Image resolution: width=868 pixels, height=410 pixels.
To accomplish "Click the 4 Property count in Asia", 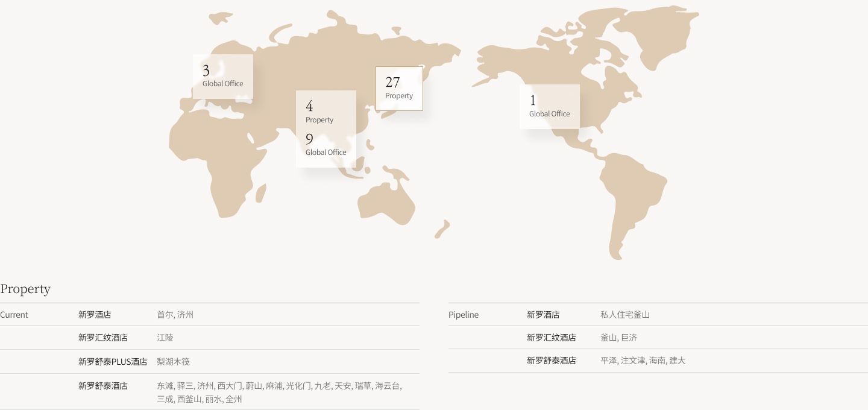I will click(x=319, y=112).
